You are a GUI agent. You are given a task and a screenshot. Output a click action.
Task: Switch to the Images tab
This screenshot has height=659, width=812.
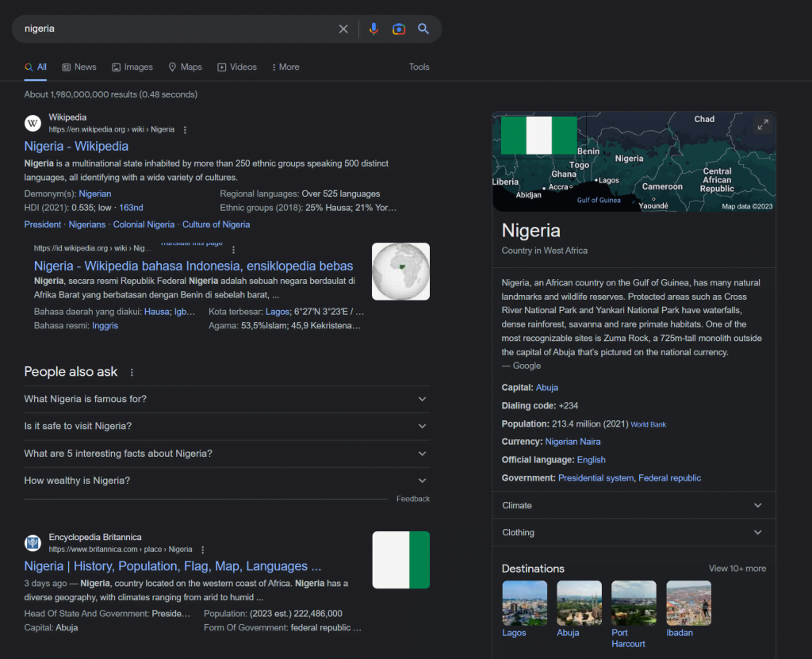tap(132, 67)
